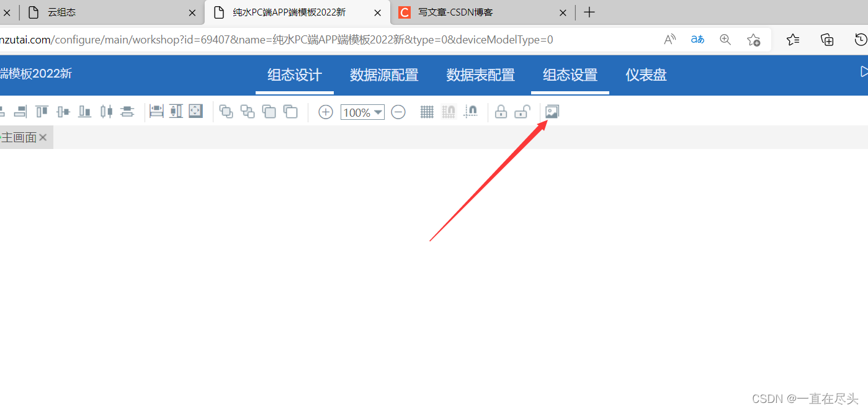The image size is (868, 411).
Task: Select the 主画面 canvas tab
Action: [19, 138]
